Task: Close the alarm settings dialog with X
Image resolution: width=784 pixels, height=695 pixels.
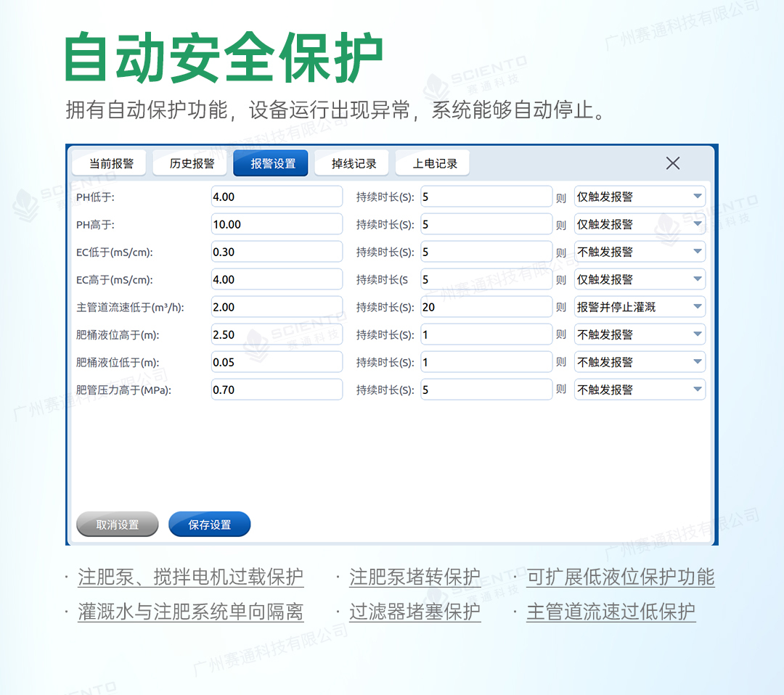Action: point(672,163)
